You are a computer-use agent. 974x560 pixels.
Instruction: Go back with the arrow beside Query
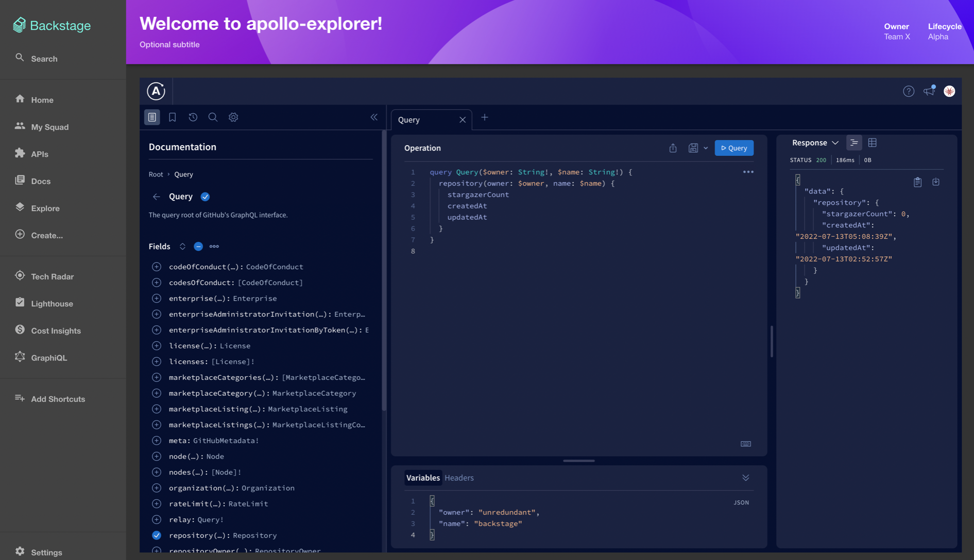pyautogui.click(x=156, y=197)
